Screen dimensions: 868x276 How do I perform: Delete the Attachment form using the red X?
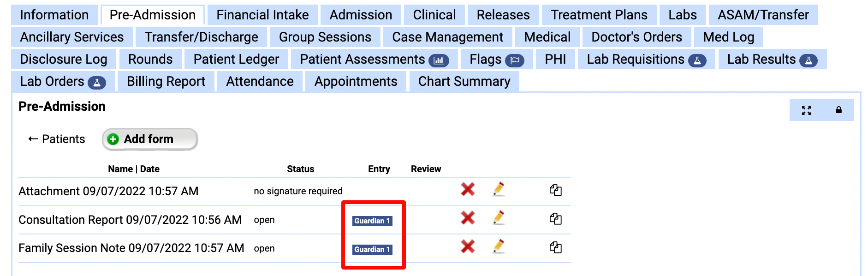pos(467,189)
